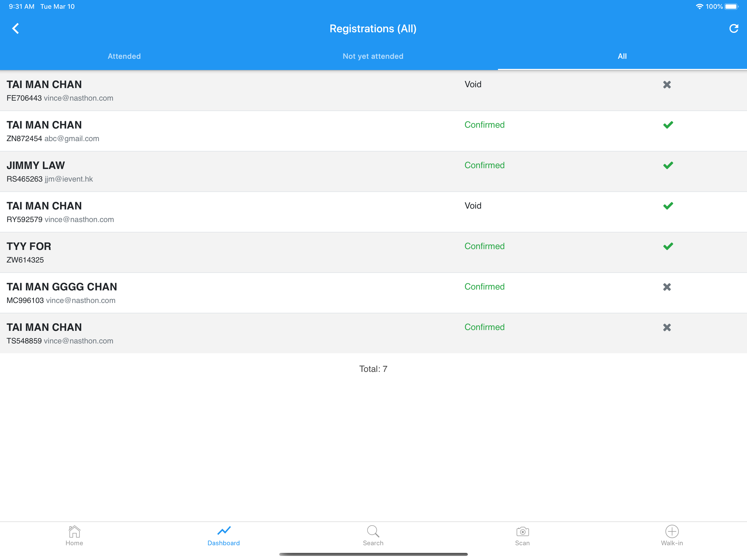Tap the refresh icon in header
Image resolution: width=747 pixels, height=560 pixels.
[734, 28]
